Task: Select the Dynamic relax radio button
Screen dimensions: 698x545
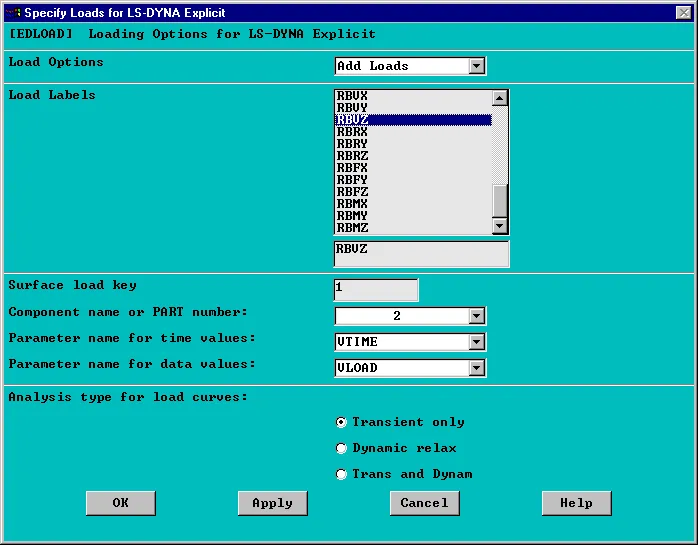Action: click(341, 448)
